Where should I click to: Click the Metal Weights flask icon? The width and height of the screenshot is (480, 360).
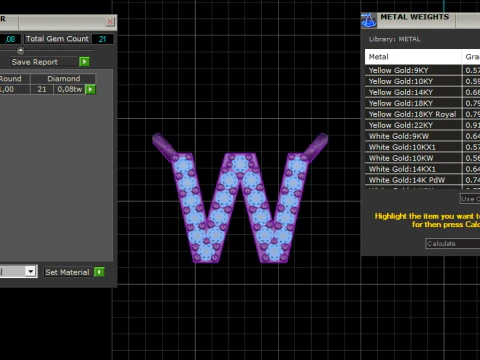369,20
